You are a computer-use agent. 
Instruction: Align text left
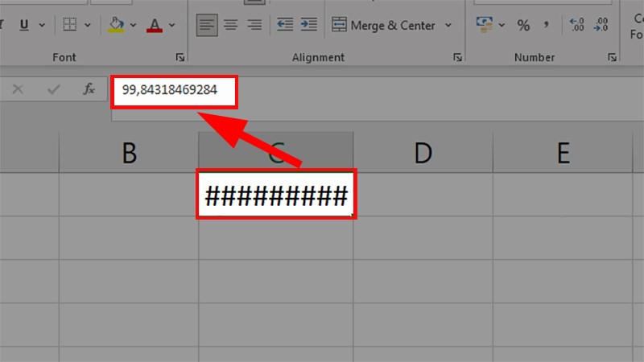[207, 25]
